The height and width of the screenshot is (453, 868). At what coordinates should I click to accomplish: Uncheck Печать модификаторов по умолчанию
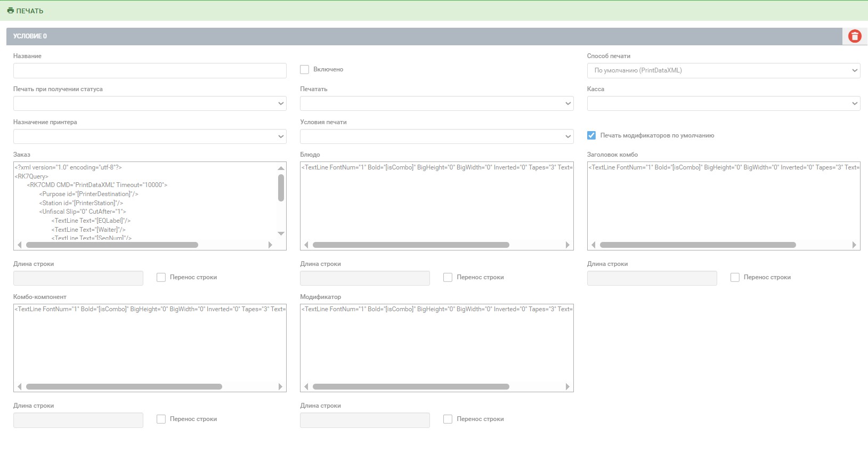(591, 135)
